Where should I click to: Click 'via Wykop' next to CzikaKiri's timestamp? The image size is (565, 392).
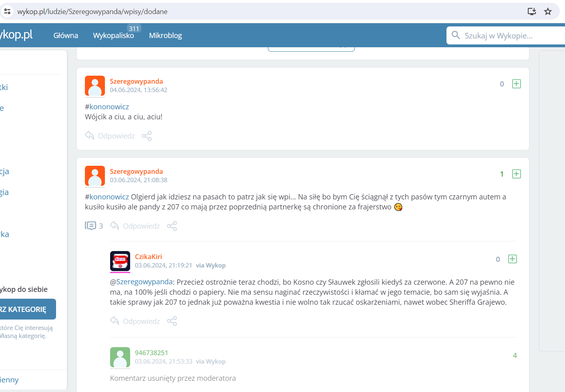(x=211, y=265)
